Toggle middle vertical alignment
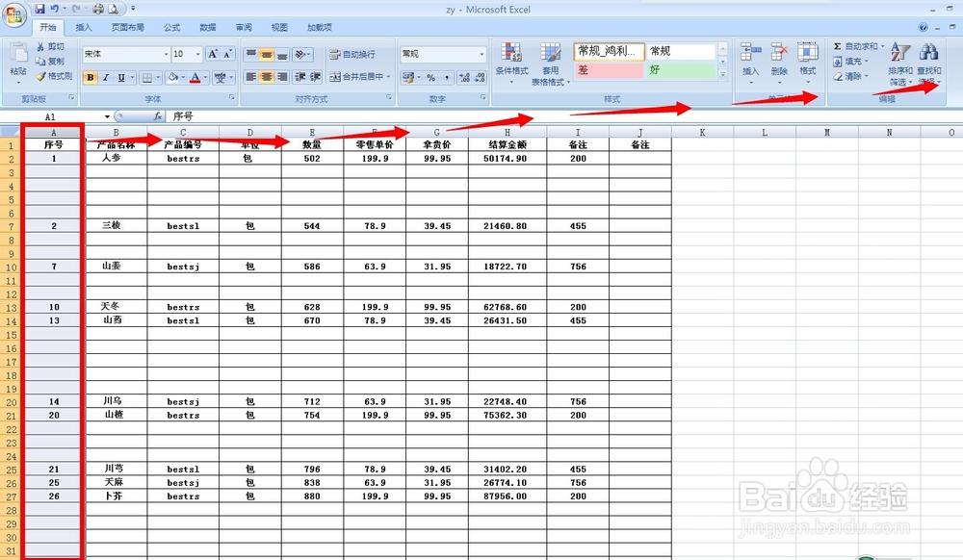Viewport: 963px width, 560px height. (x=266, y=55)
